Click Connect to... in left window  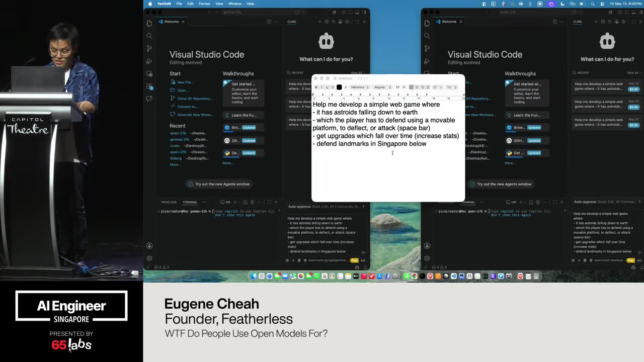coord(187,107)
